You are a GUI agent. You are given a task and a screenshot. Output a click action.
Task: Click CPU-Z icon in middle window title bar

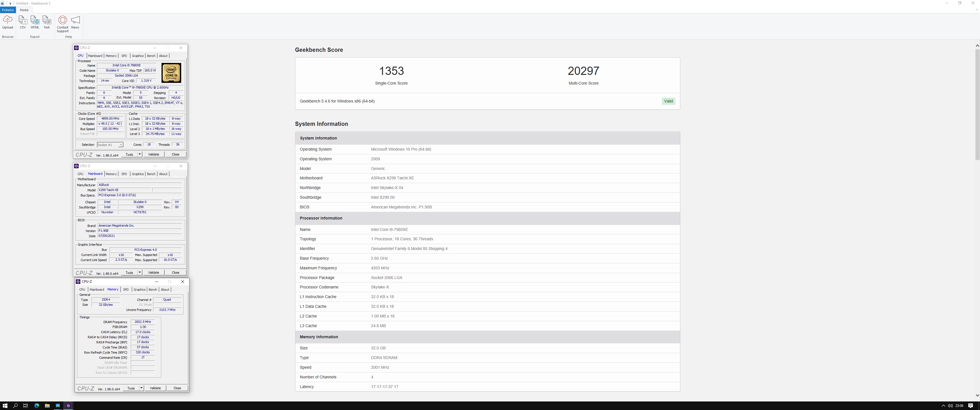[x=76, y=166]
